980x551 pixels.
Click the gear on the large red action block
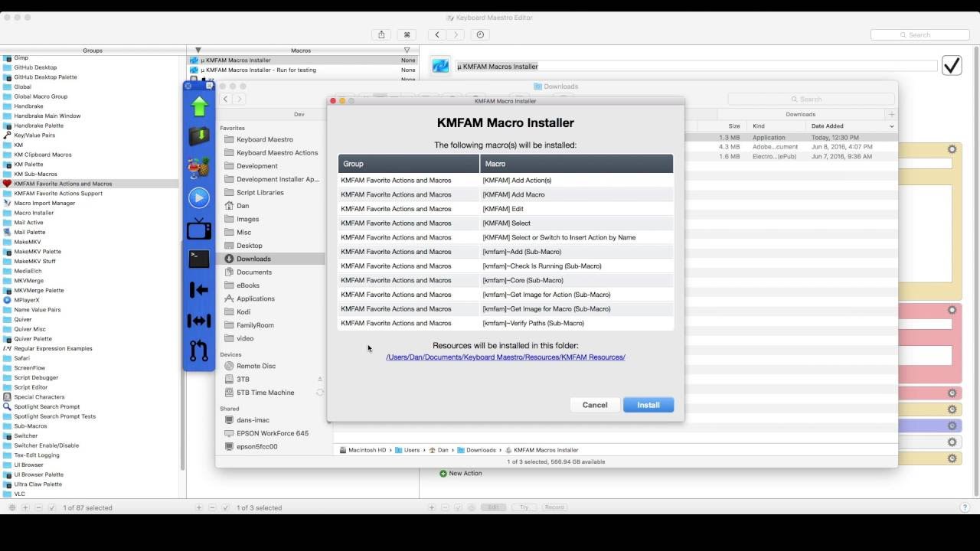point(952,310)
